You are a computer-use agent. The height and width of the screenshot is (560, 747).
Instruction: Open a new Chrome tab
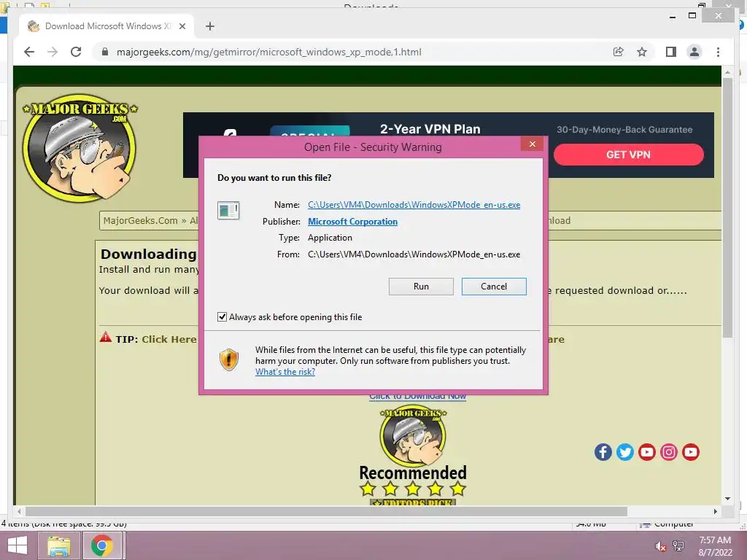(209, 26)
